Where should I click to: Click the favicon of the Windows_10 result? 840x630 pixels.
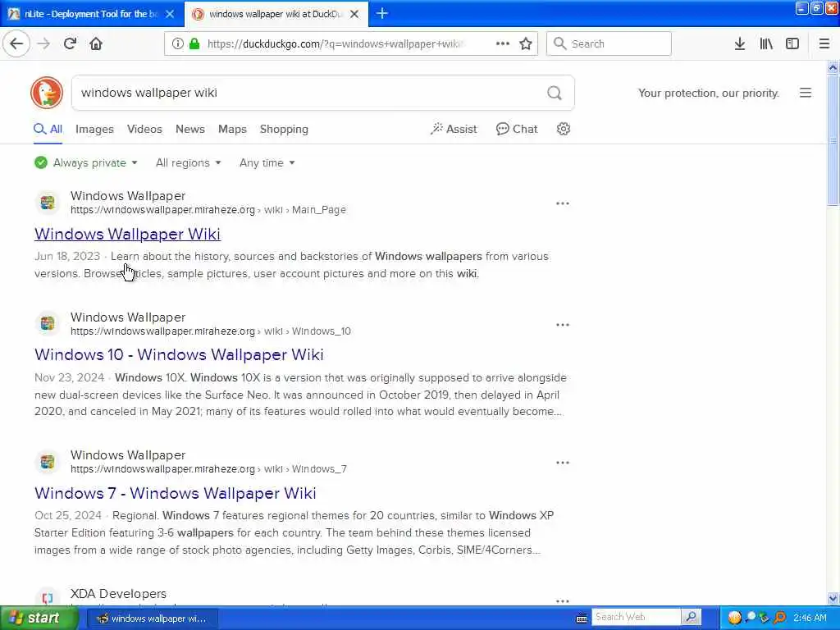(x=47, y=323)
